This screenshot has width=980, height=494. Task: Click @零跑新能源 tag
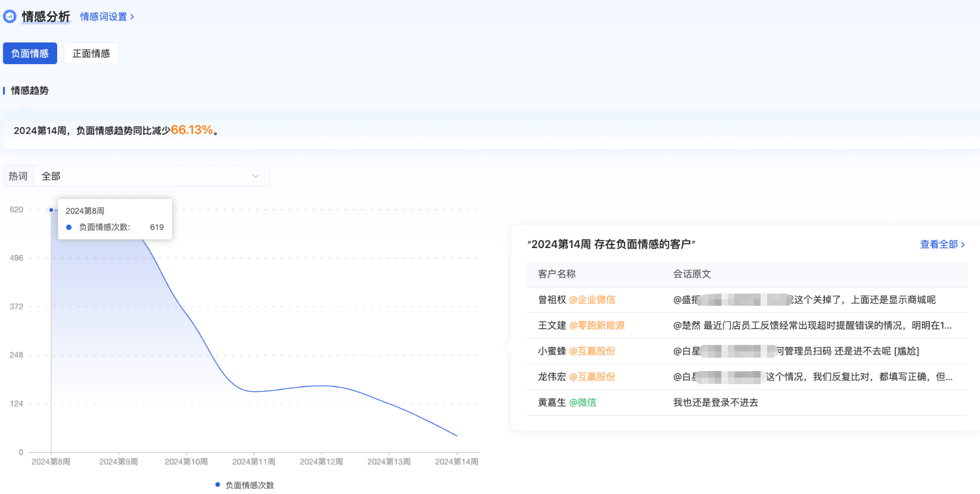597,325
